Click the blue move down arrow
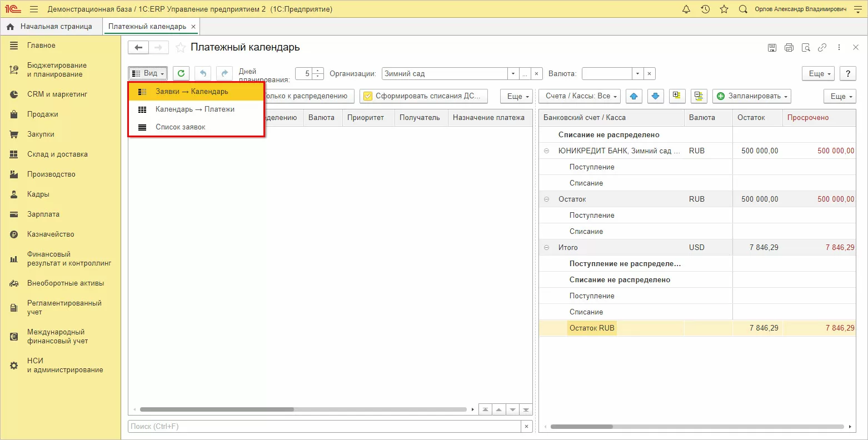Screen dimensions: 868x440 656,96
